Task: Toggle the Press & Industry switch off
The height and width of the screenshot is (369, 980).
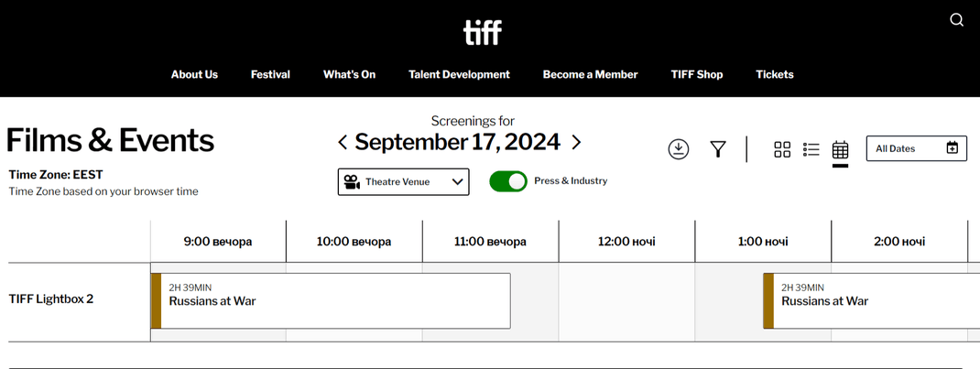Action: click(x=508, y=181)
